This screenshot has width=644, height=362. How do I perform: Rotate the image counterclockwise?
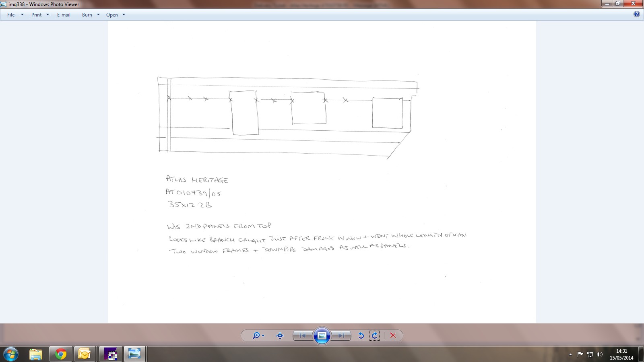pyautogui.click(x=361, y=335)
